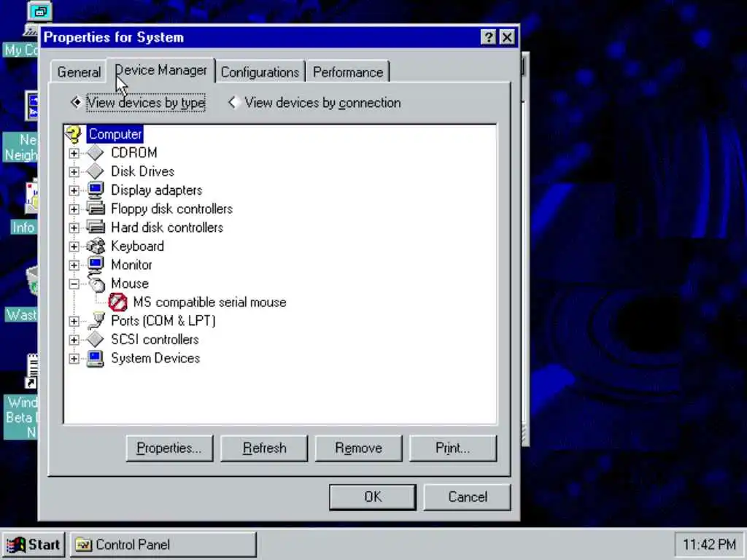Select the Ports (COM & LPT) label

[x=163, y=321]
